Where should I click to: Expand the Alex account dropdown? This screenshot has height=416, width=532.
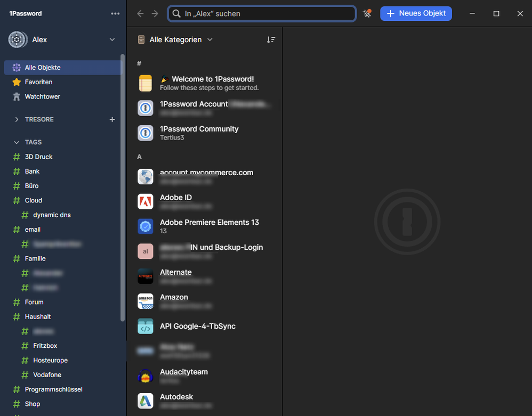(x=112, y=39)
